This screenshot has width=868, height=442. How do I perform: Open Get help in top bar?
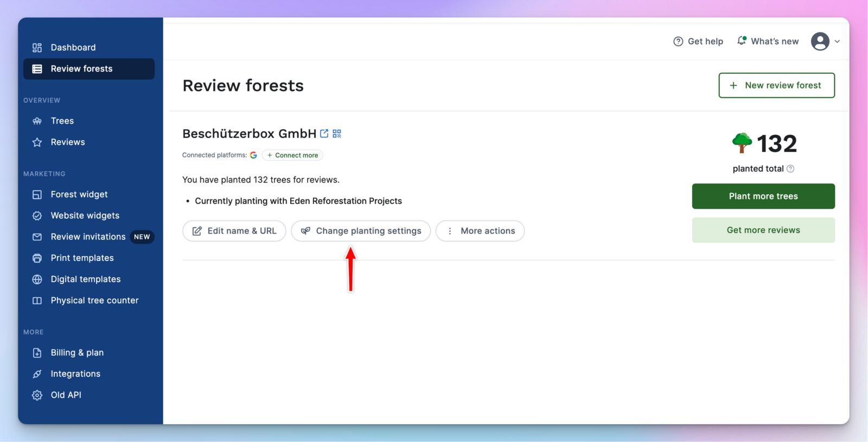(698, 41)
